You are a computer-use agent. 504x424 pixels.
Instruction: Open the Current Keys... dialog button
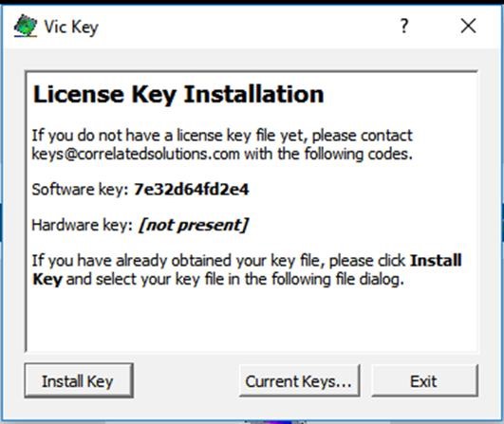[300, 381]
